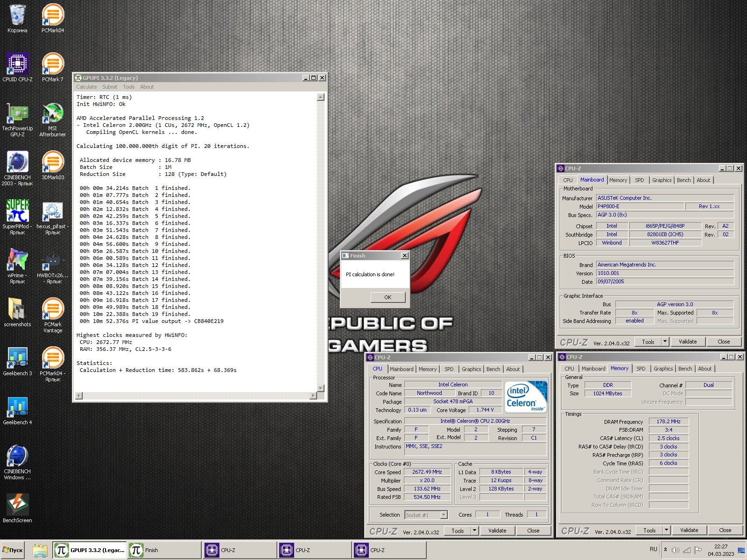Click the GPUPI horizontal scrollbar right arrow
This screenshot has height=560, width=747.
[x=313, y=396]
